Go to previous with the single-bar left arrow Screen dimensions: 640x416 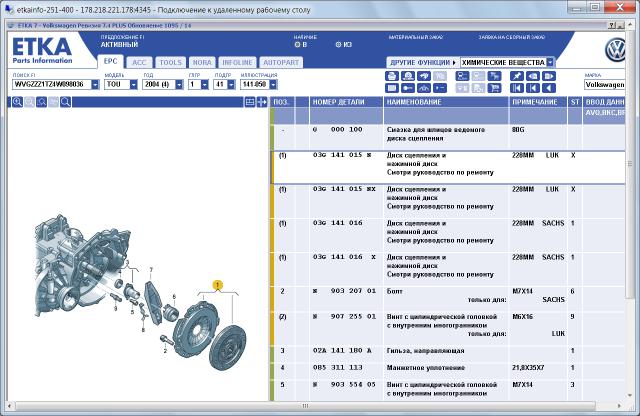click(532, 88)
